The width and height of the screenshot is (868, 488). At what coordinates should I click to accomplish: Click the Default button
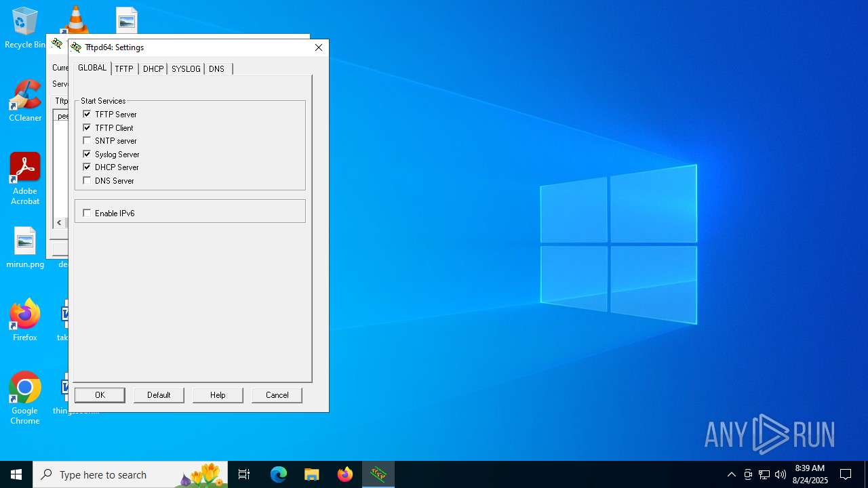tap(159, 395)
